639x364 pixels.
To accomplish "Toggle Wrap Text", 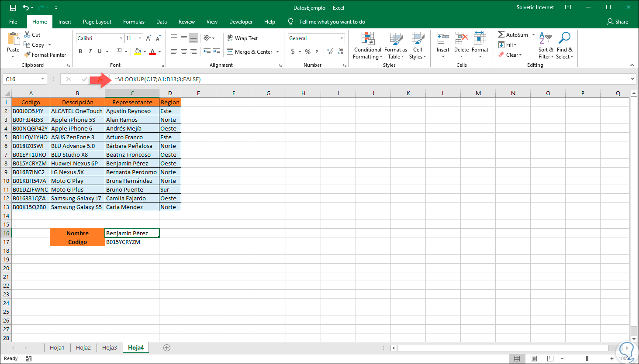I will (x=242, y=38).
